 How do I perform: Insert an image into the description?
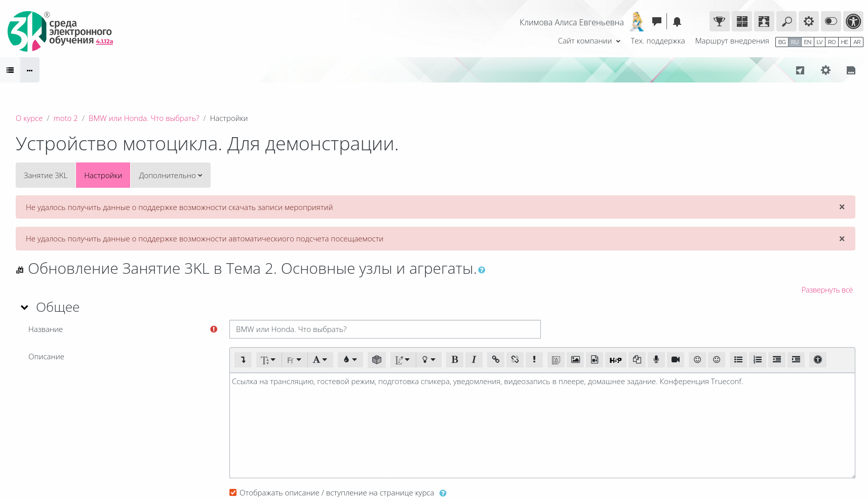(575, 359)
